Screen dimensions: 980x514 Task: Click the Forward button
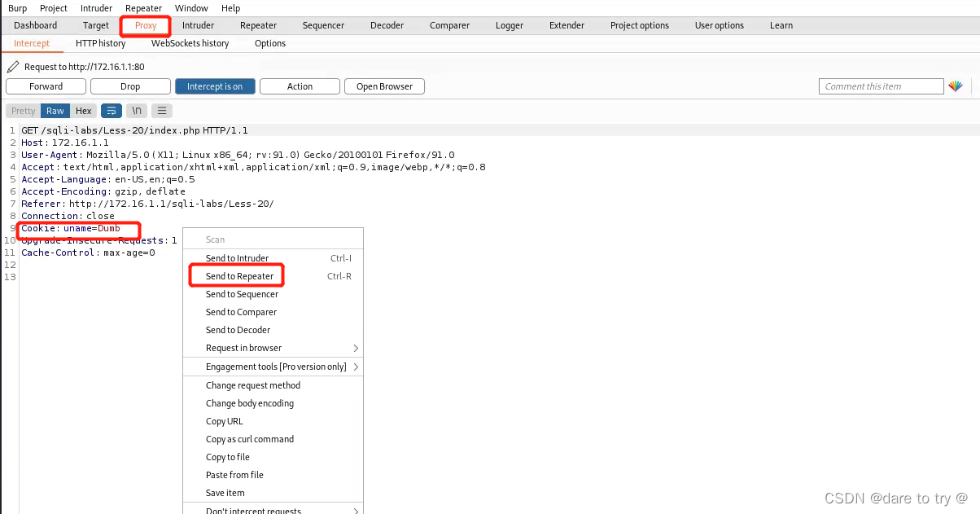pyautogui.click(x=46, y=86)
